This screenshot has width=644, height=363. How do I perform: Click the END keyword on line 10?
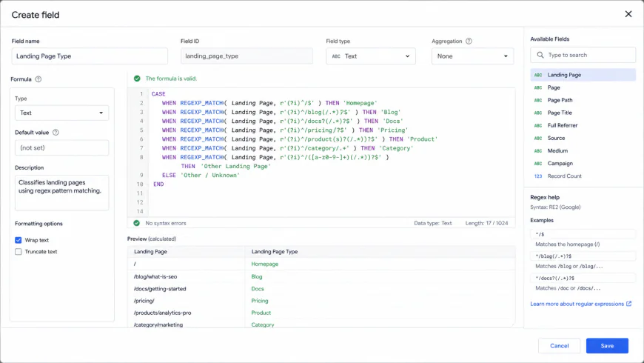[x=158, y=184]
